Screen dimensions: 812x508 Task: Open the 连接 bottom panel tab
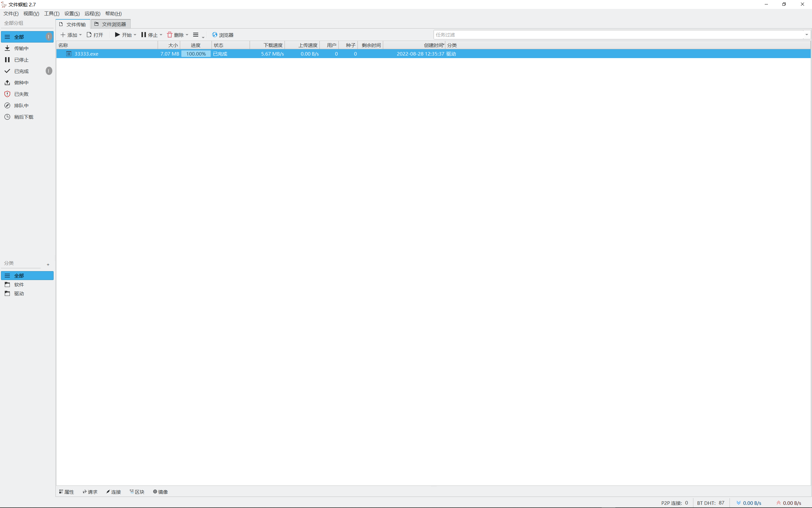click(x=114, y=492)
